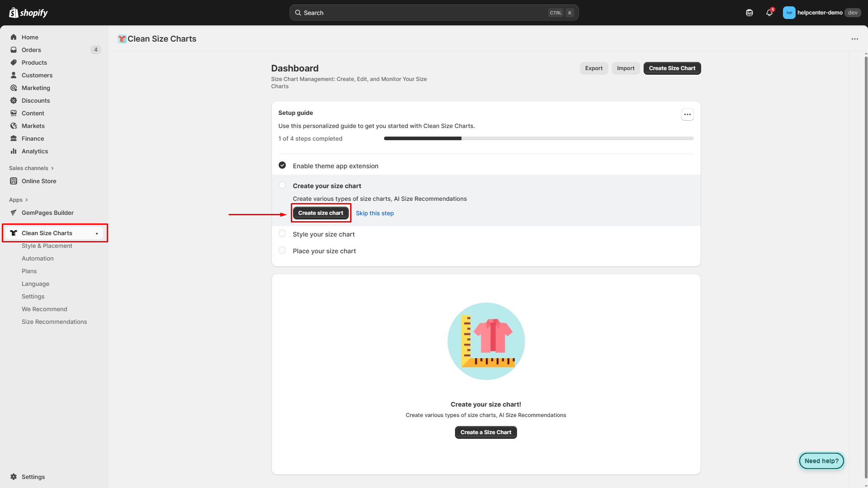Expand the Style your size chart step

click(324, 234)
